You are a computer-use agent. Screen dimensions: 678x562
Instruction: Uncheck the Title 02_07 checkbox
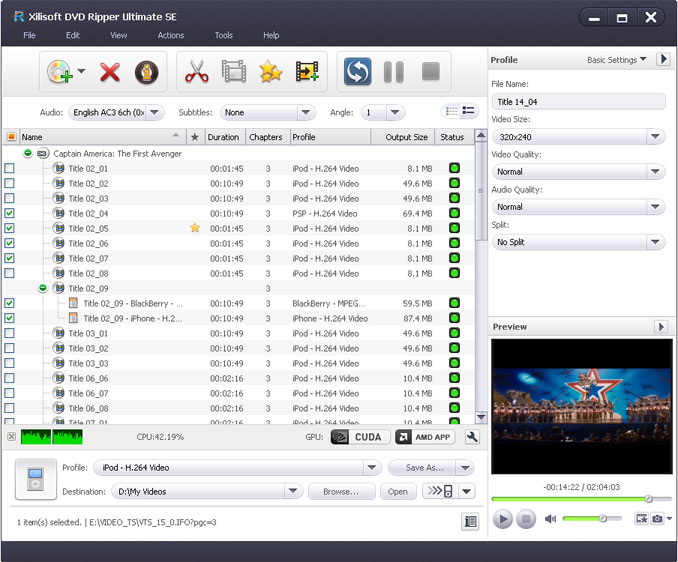[x=9, y=258]
